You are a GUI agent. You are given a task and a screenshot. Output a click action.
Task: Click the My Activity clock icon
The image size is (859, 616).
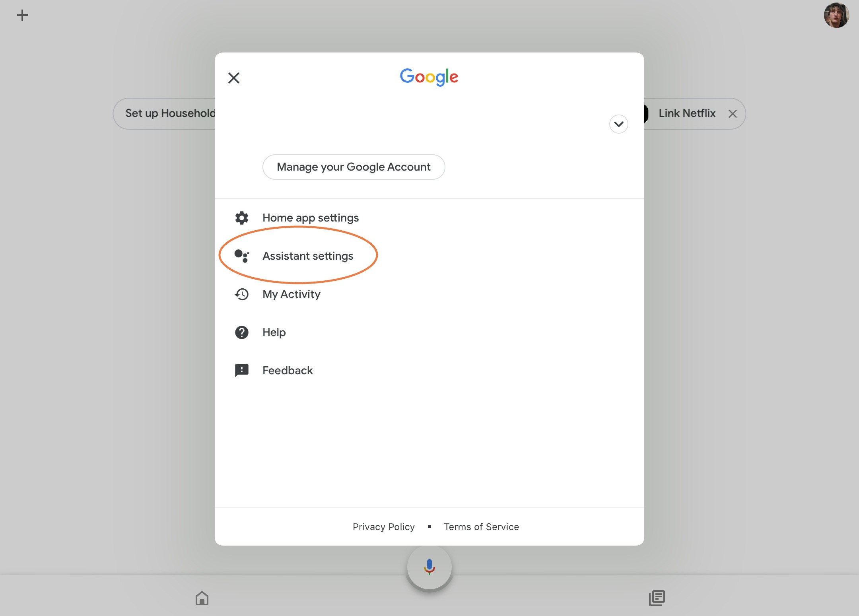241,293
